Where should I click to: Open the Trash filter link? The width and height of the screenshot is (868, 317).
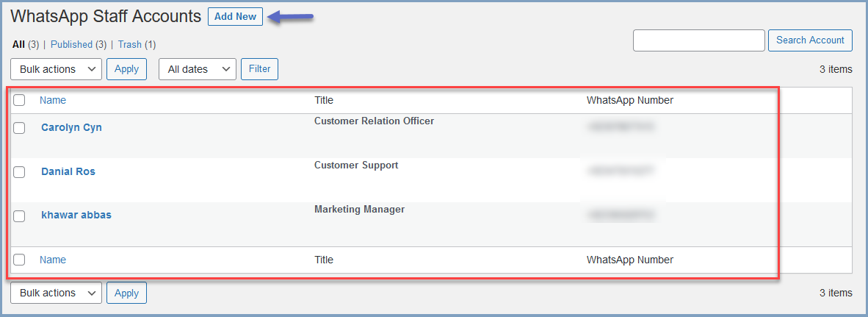[130, 44]
